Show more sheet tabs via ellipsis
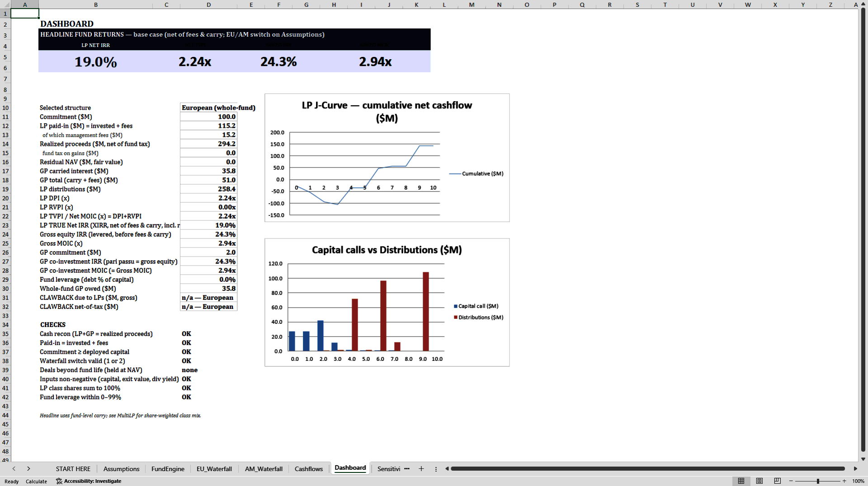This screenshot has height=486, width=868. [x=407, y=469]
